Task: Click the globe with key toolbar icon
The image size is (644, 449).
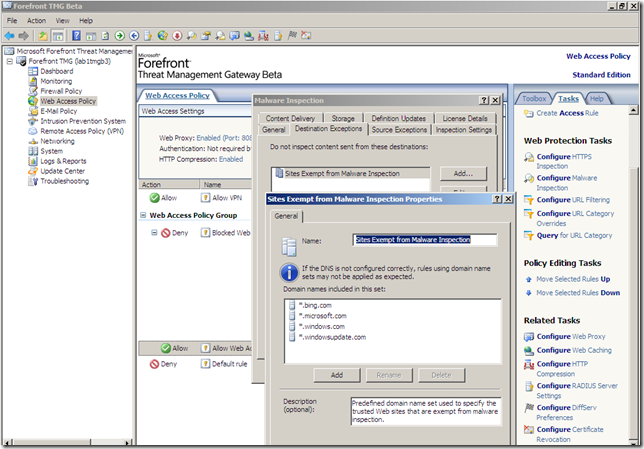Action: [x=163, y=36]
